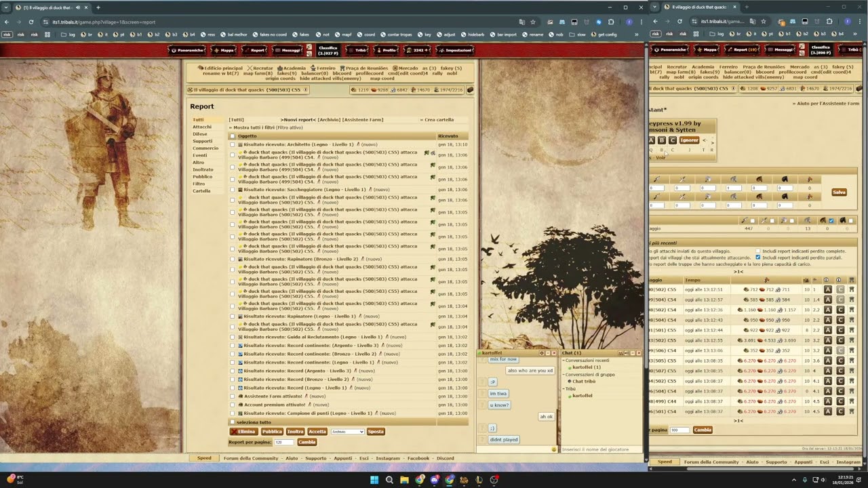This screenshot has height=488, width=868.
Task: Collapse the Tribù chat section
Action: [564, 389]
